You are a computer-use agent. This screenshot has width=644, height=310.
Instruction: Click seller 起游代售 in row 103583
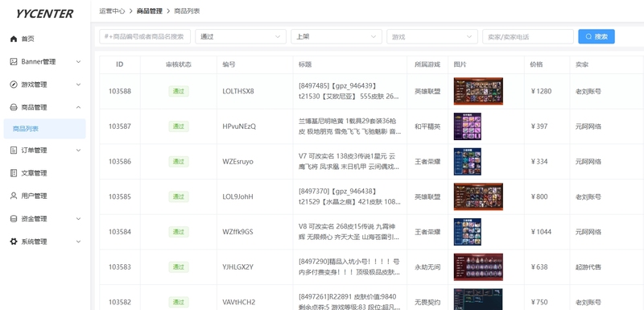tap(588, 267)
